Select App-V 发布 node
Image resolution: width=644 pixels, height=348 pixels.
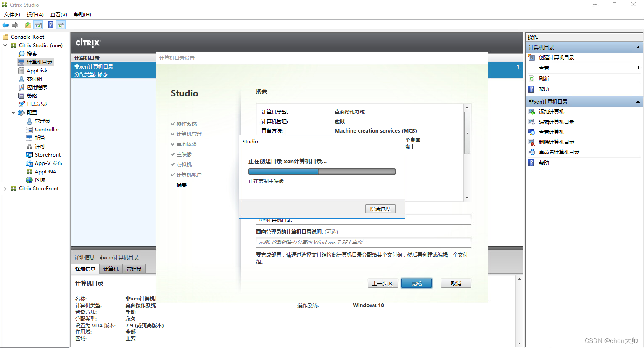[48, 163]
